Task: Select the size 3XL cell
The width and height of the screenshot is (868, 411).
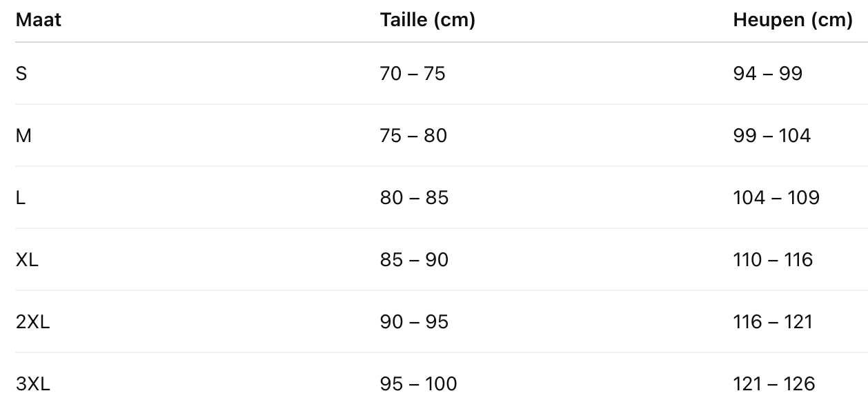Action: point(32,383)
